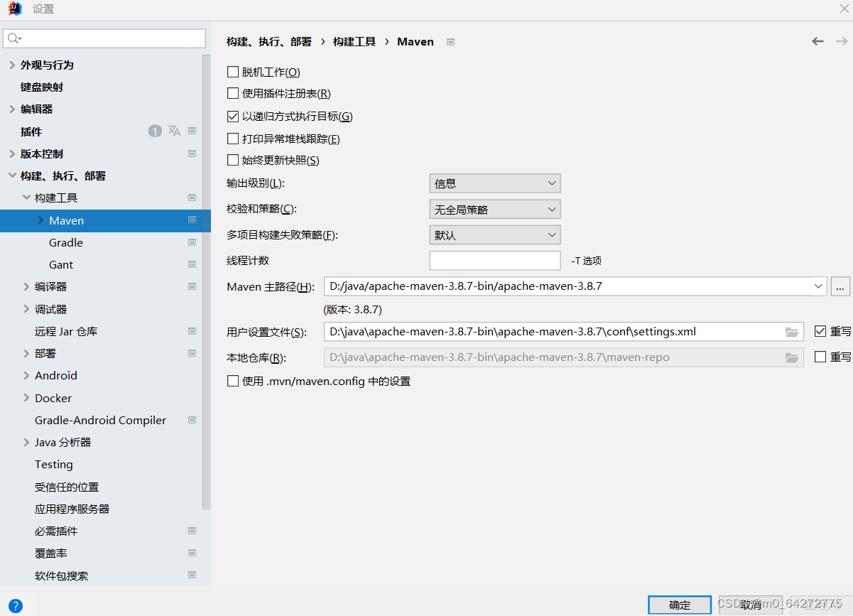Click the settings tree vertical scrollbar
The image size is (853, 616).
(206, 281)
